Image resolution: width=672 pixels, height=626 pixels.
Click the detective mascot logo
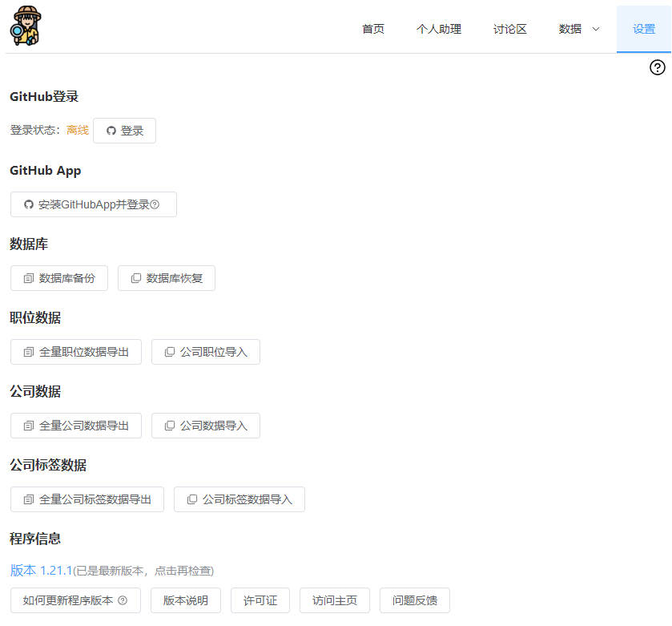pos(26,26)
